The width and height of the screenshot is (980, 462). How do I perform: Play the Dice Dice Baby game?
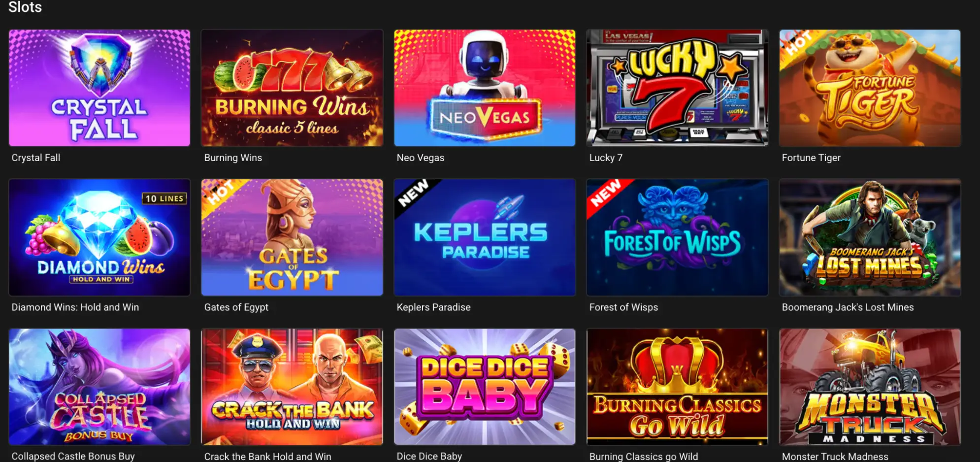tap(485, 387)
